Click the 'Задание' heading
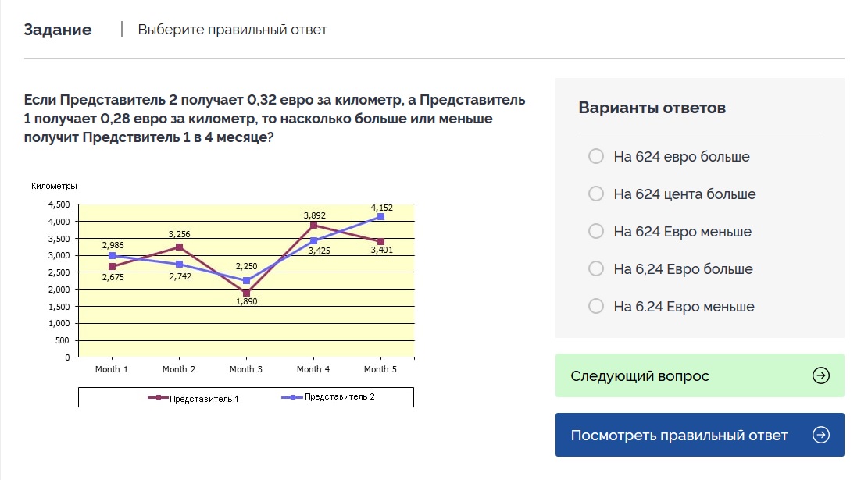 coord(58,30)
